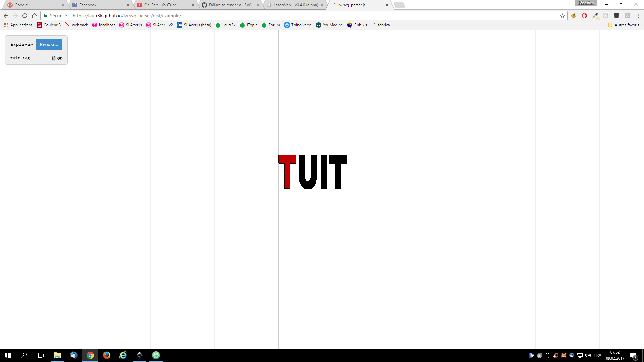Reload the page
Screen dimensions: 644x362
[25, 16]
